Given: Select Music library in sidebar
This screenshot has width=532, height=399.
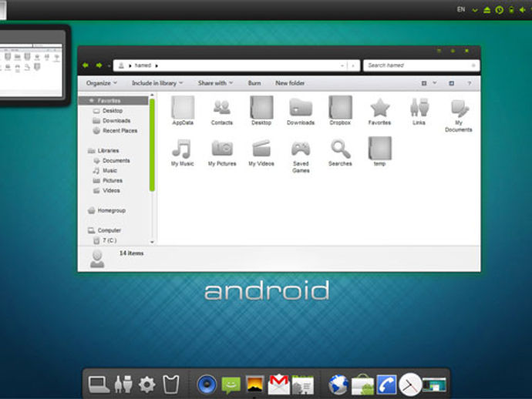Looking at the screenshot, I should (x=109, y=170).
